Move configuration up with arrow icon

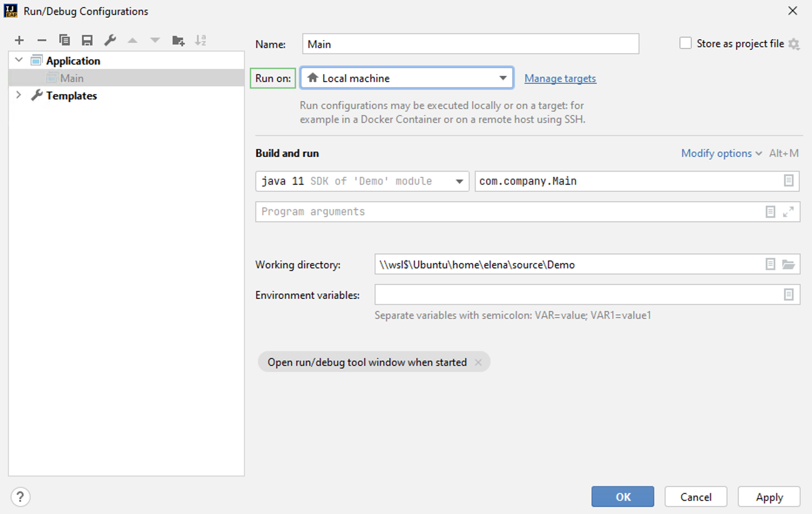tap(132, 41)
